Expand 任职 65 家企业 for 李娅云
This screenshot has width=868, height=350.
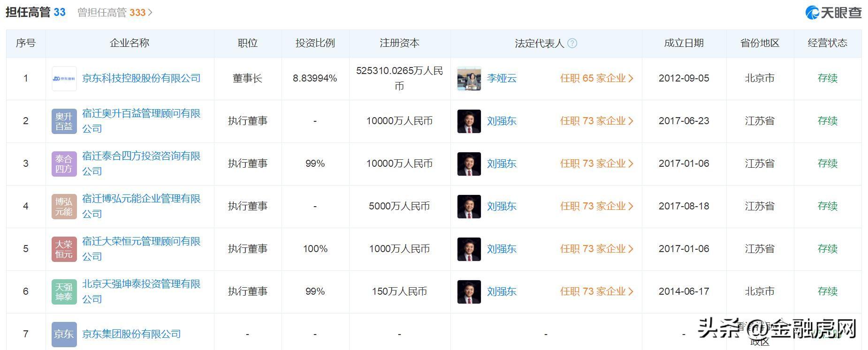(597, 78)
